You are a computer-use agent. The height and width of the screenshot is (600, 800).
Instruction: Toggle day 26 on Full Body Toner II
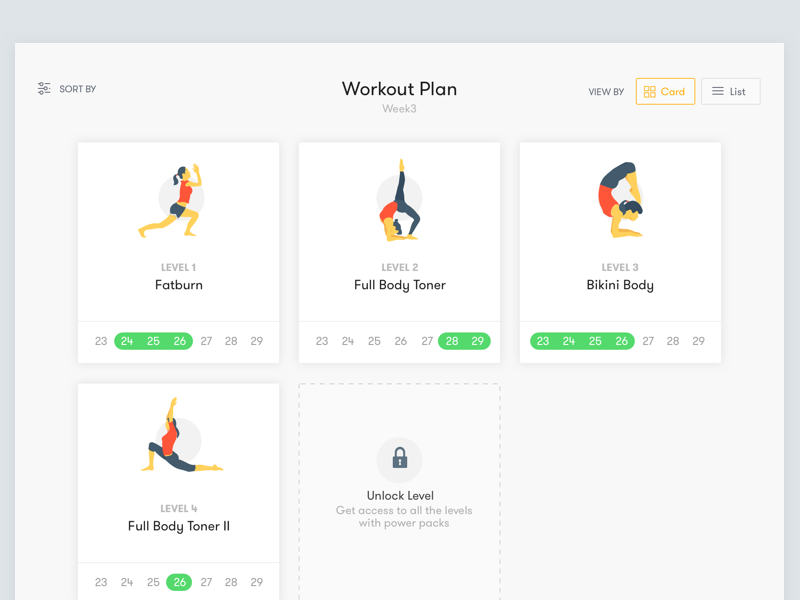[x=179, y=582]
